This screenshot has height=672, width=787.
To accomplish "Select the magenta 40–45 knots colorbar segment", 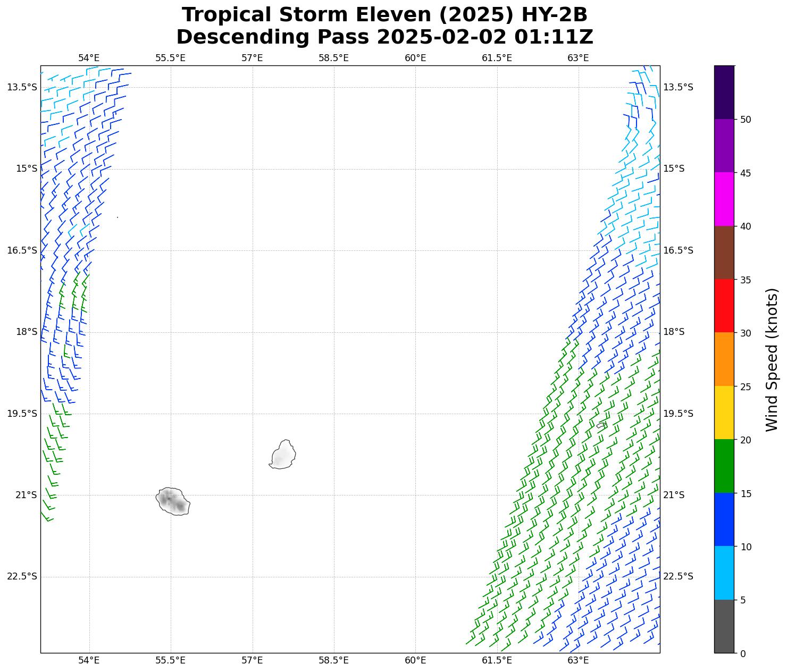I will click(x=724, y=199).
